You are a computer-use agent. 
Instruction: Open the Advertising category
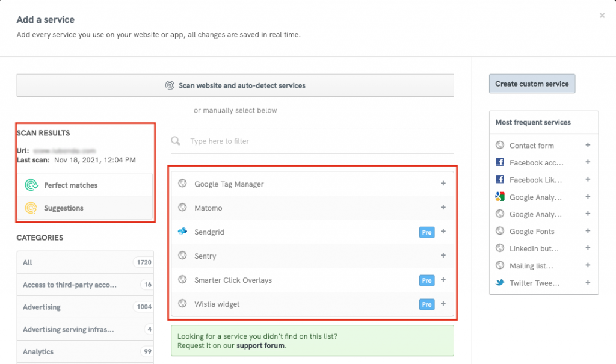pos(42,307)
